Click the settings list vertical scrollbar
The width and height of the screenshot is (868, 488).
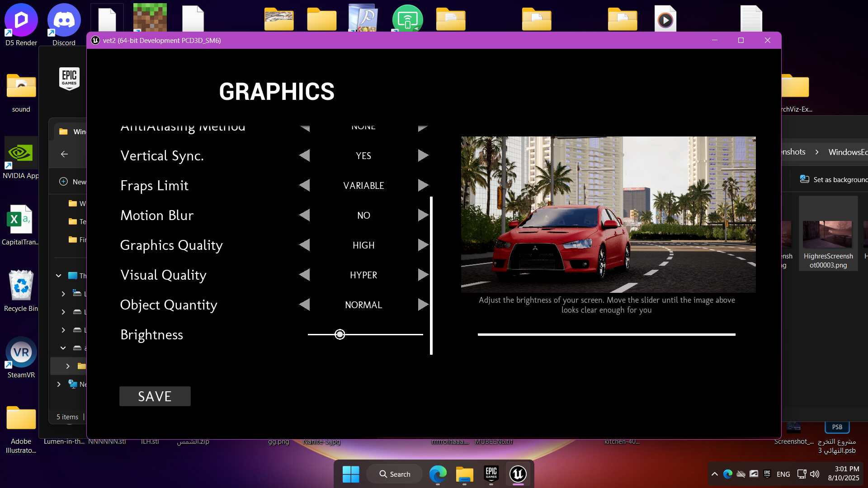[x=431, y=276]
